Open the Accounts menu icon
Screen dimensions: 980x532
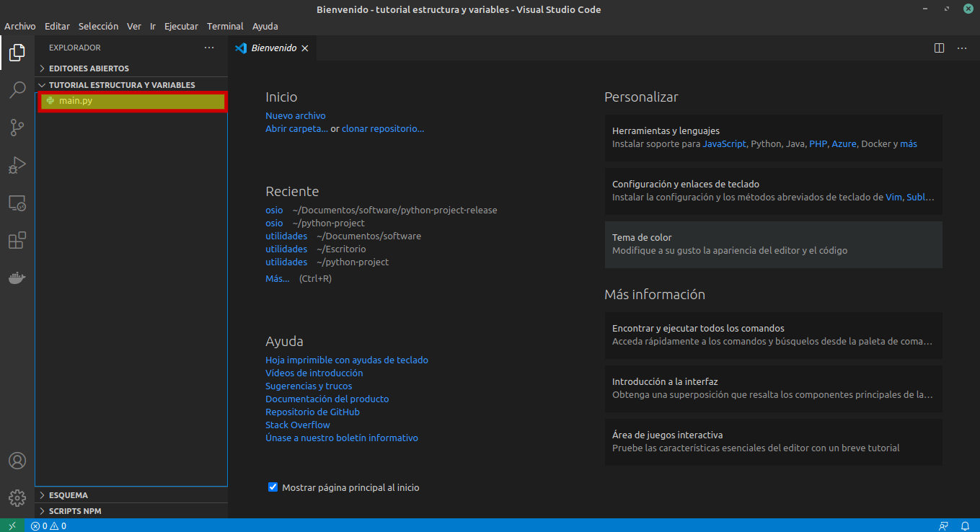tap(17, 461)
